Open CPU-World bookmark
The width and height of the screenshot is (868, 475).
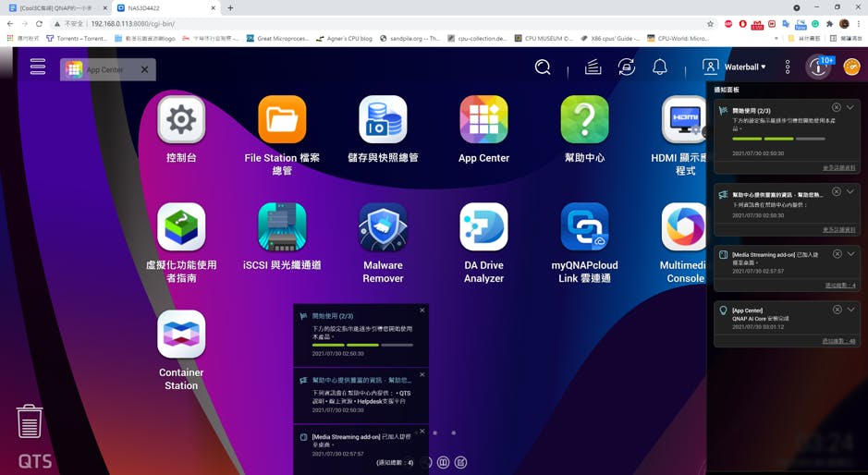678,38
